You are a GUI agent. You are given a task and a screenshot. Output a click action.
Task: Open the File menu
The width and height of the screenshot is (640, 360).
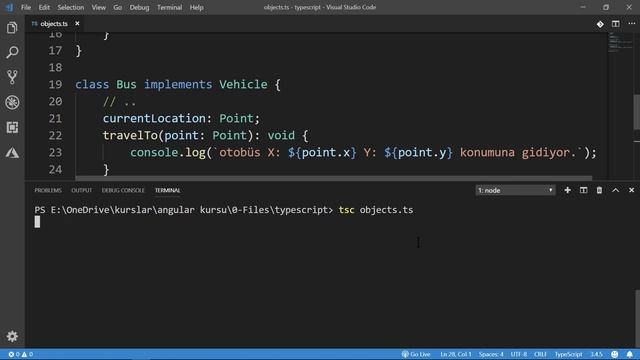26,7
